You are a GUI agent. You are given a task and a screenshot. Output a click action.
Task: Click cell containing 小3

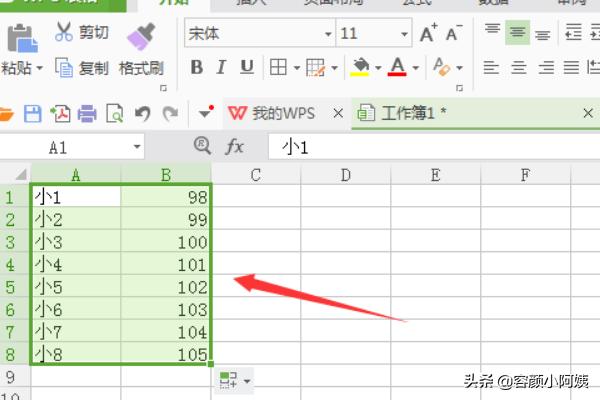pyautogui.click(x=76, y=242)
